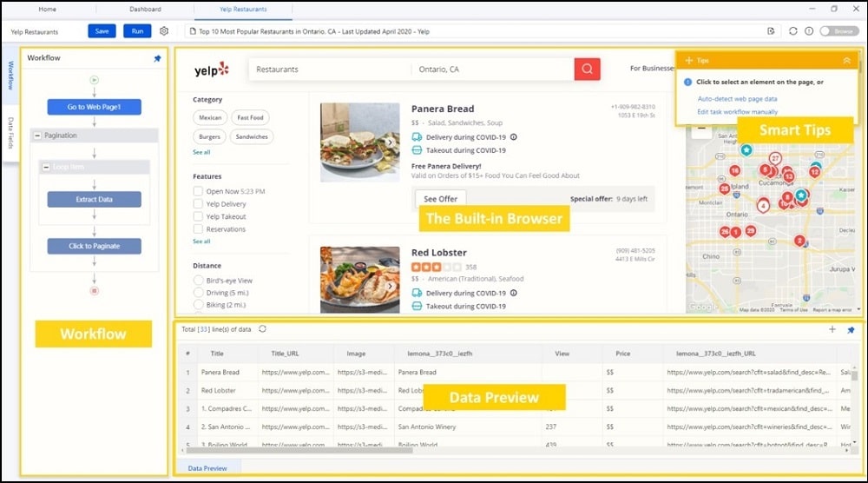Screen dimensions: 868x483
Task: Select Biking (2 mi.) distance
Action: point(198,305)
